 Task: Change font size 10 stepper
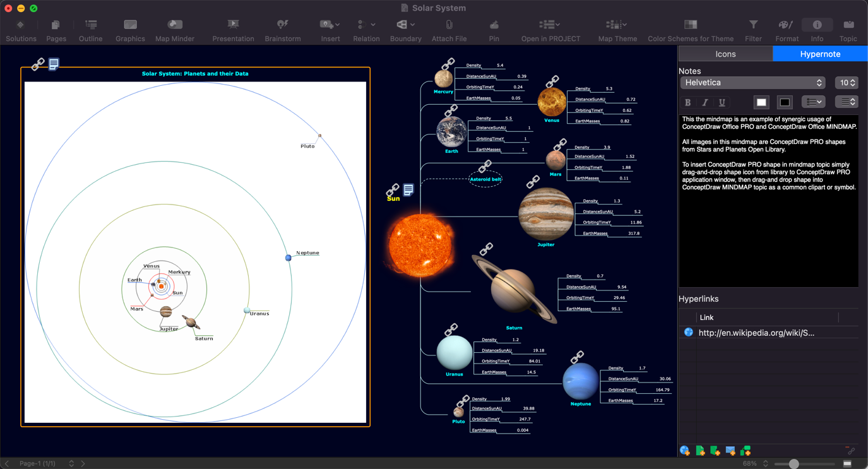pyautogui.click(x=847, y=83)
